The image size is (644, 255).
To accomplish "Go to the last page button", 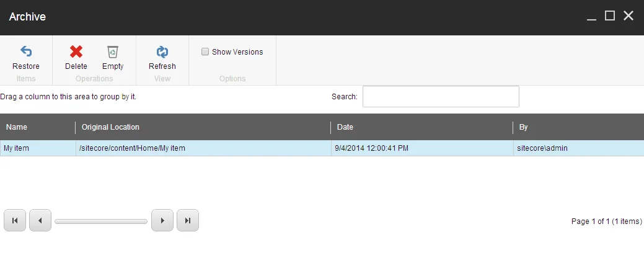I will tap(188, 220).
